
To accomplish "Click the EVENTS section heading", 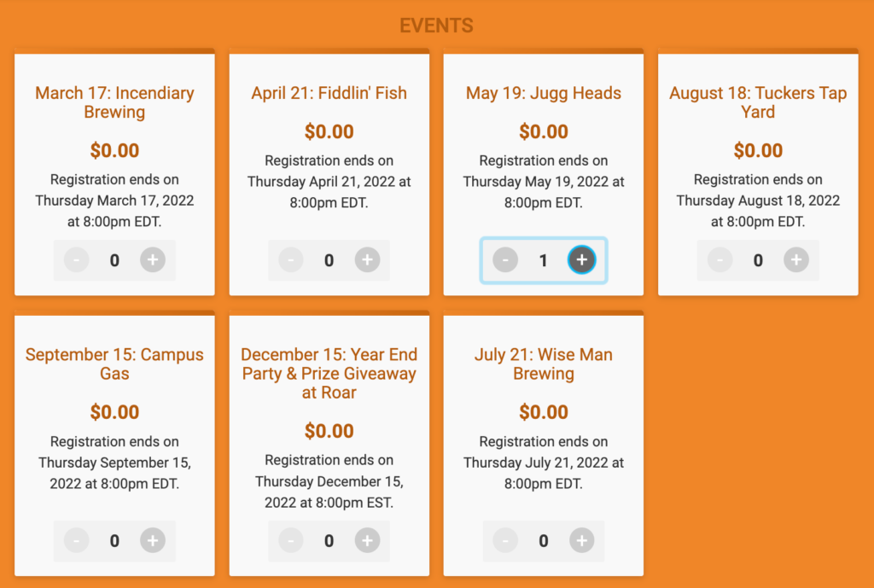I will 436,26.
